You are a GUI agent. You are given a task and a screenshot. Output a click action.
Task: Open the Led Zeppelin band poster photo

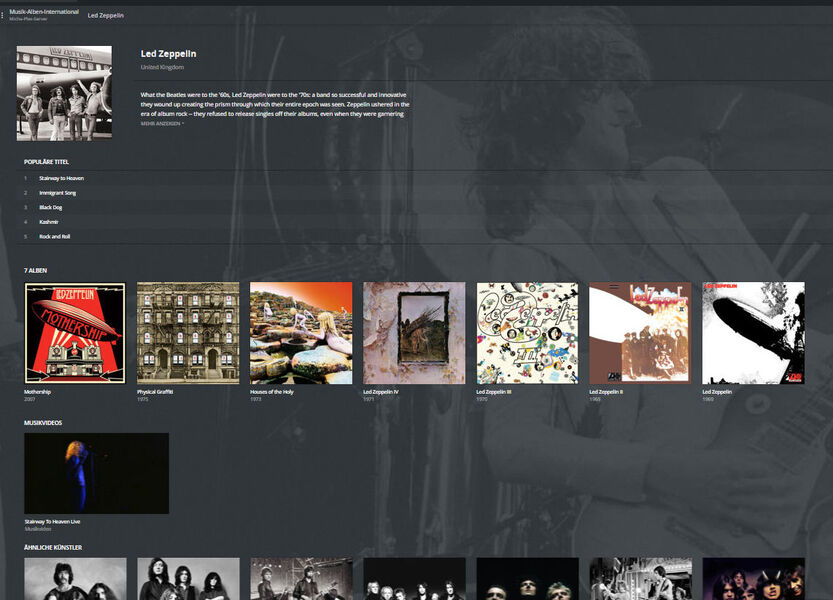coord(64,93)
